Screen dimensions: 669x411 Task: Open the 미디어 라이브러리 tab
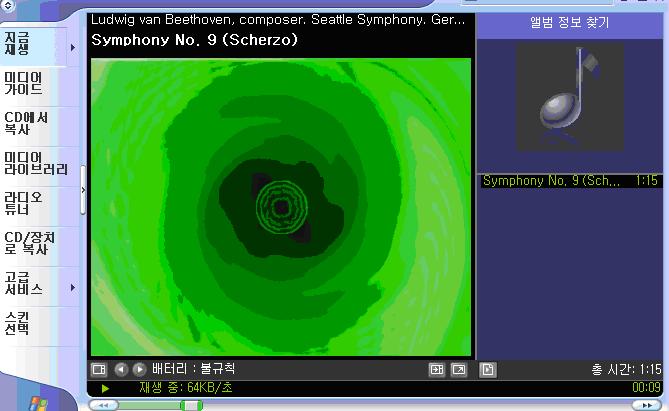click(x=39, y=163)
